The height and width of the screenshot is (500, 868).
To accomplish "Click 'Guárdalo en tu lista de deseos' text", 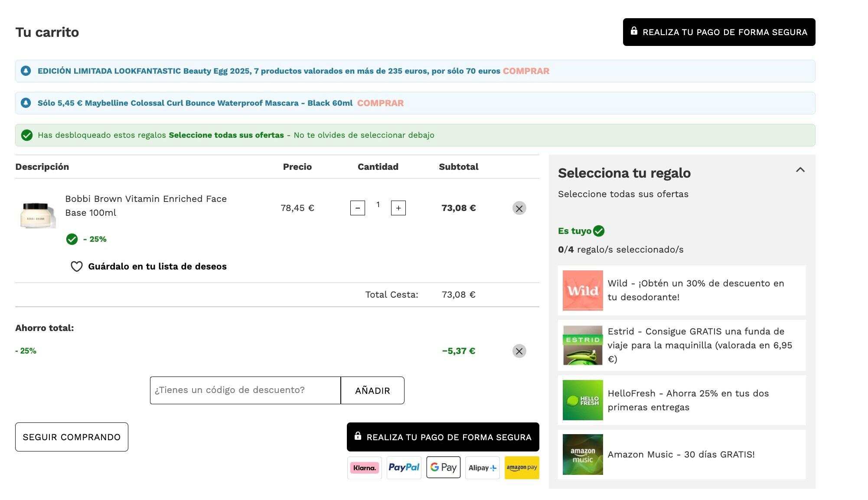I will click(x=157, y=266).
